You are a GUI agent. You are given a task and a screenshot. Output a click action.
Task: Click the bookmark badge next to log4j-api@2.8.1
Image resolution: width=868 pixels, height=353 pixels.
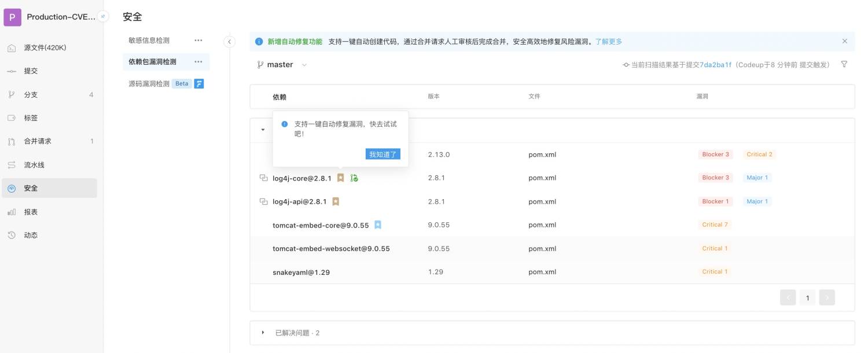pyautogui.click(x=336, y=201)
